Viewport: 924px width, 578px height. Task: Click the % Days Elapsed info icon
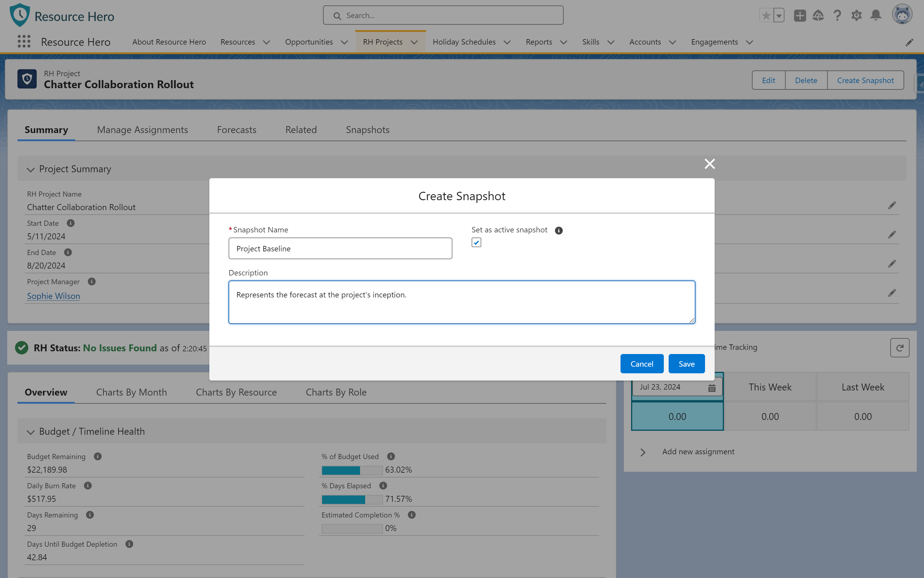(x=383, y=486)
